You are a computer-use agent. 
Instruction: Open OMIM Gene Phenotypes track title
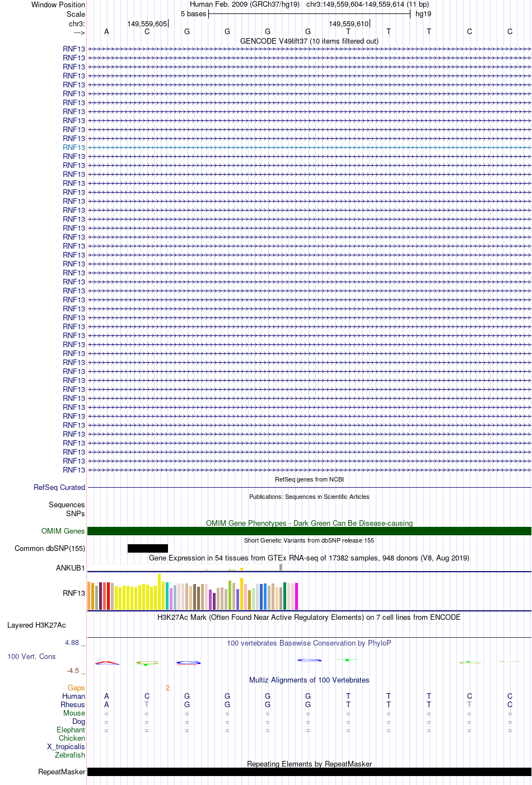click(x=309, y=523)
